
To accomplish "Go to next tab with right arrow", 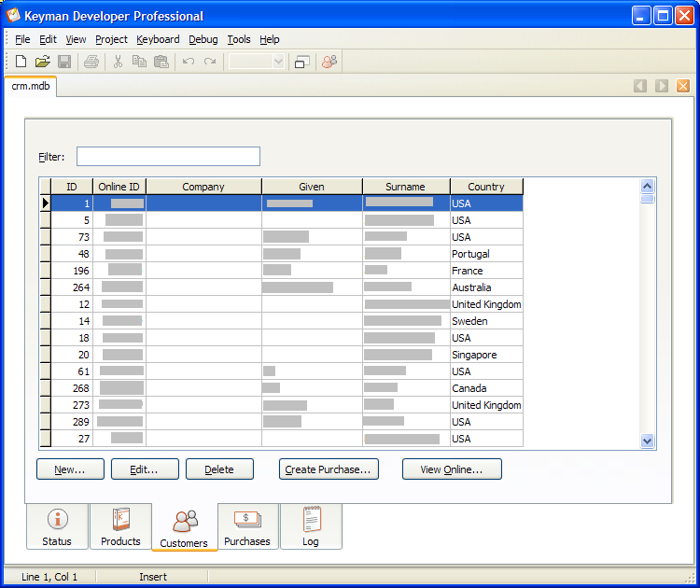I will point(662,86).
